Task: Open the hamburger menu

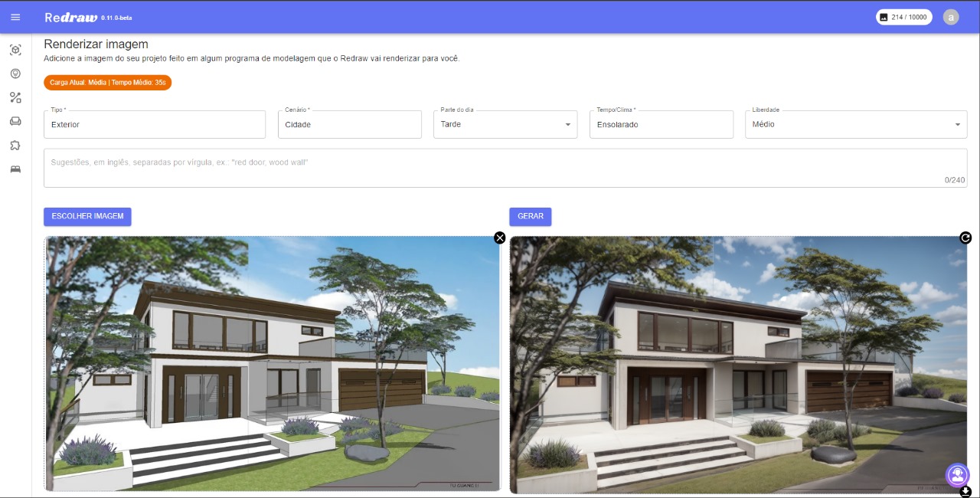Action: (15, 17)
